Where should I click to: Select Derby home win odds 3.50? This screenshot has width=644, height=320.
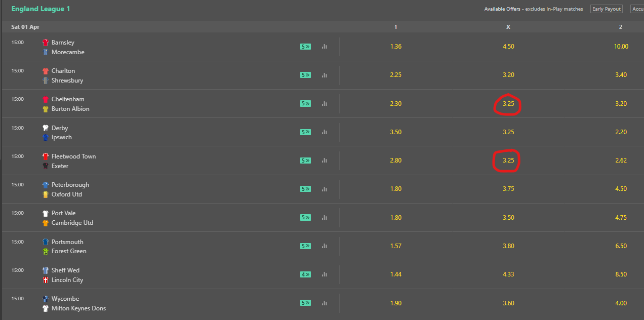[x=396, y=132]
